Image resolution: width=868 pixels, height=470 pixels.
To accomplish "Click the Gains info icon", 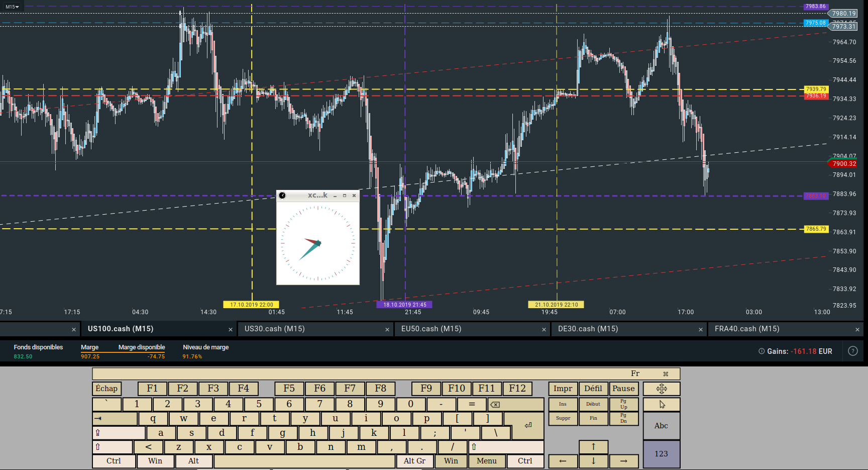I will click(762, 351).
